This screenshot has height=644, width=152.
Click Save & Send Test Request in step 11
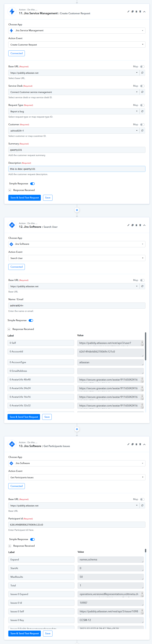24,198
